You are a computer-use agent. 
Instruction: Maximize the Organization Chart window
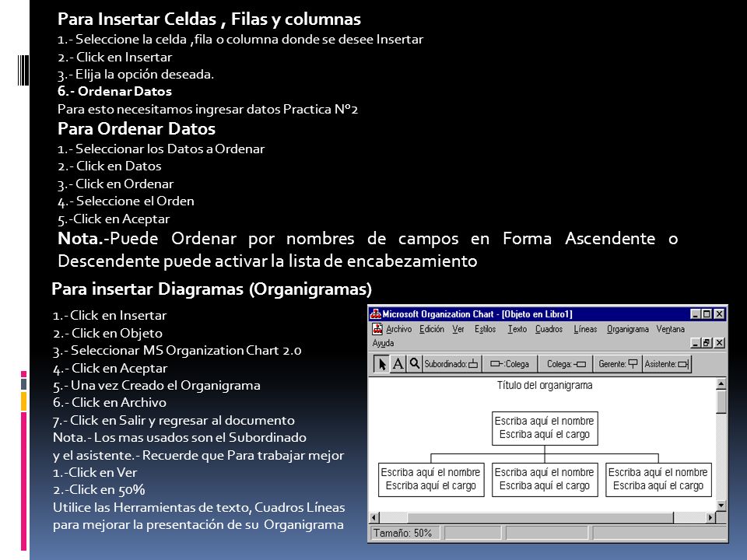[707, 313]
